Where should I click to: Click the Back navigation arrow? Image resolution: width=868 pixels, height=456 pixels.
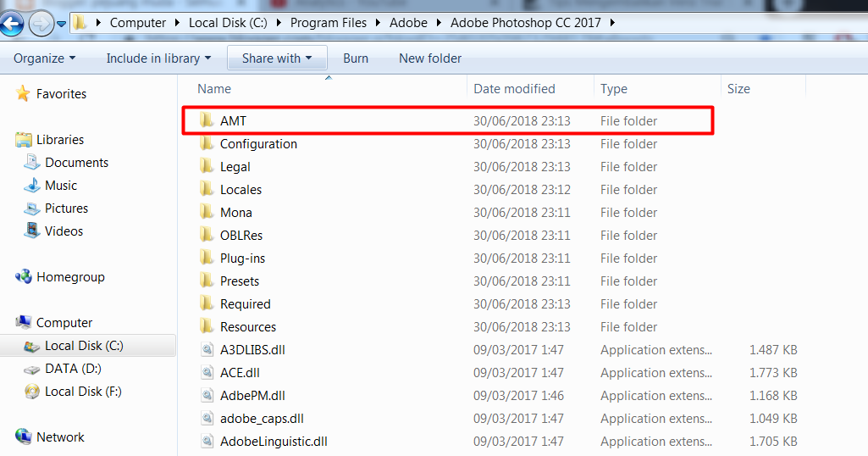point(12,24)
